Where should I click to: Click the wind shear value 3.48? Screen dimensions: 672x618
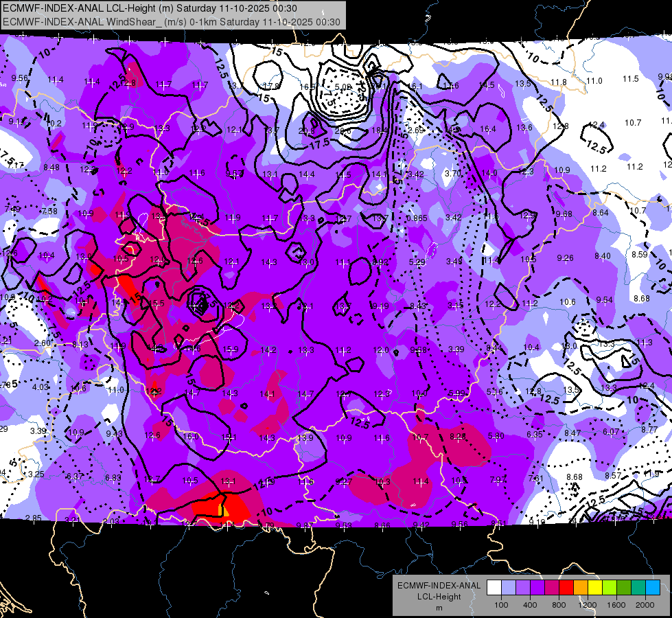(454, 261)
